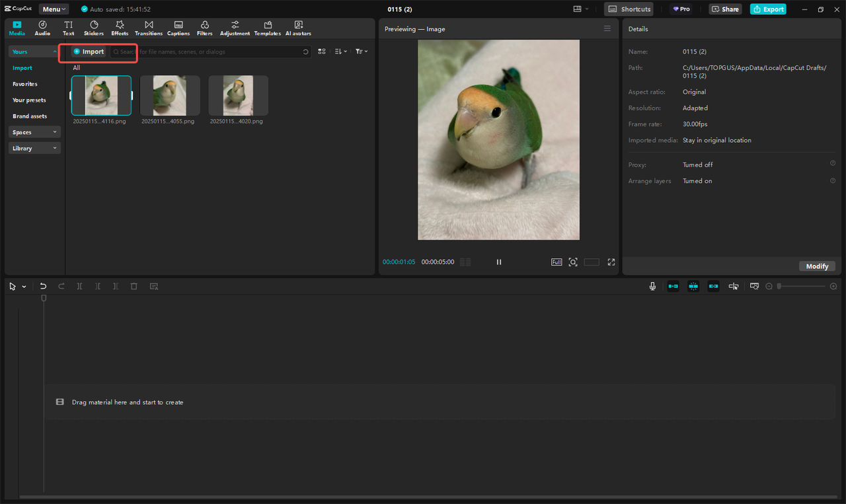This screenshot has height=504, width=846.
Task: Pause the preview playback
Action: click(x=499, y=262)
